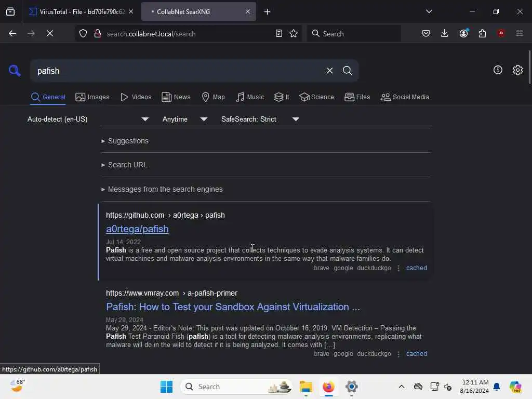Click the Windows taskbar Search box
The width and height of the screenshot is (532, 399).
tap(236, 387)
